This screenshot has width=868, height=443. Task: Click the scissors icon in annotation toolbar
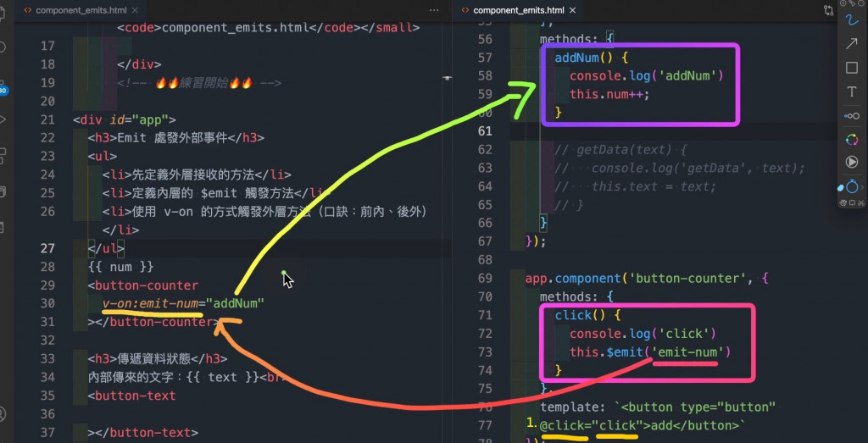[861, 202]
